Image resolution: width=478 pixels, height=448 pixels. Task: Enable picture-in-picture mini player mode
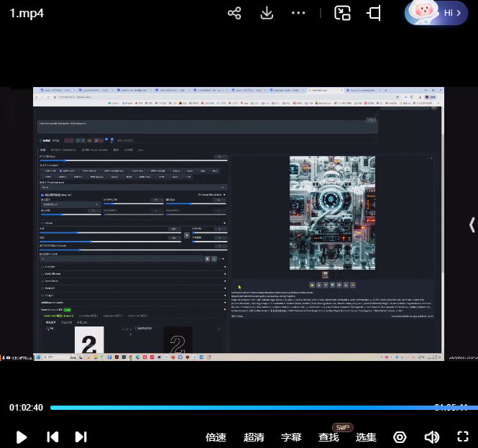(342, 13)
